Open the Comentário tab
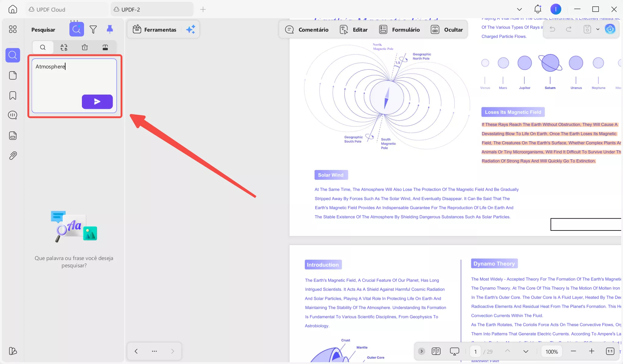 pos(307,29)
